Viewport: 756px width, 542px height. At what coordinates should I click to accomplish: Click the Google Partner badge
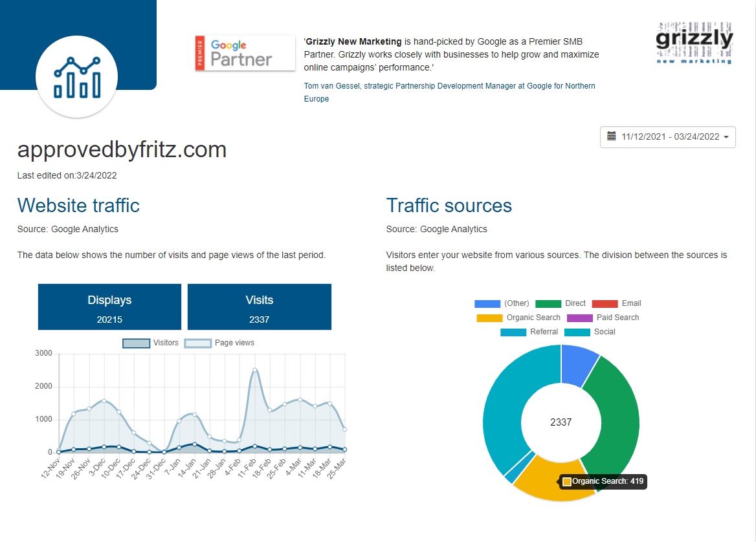tap(245, 53)
